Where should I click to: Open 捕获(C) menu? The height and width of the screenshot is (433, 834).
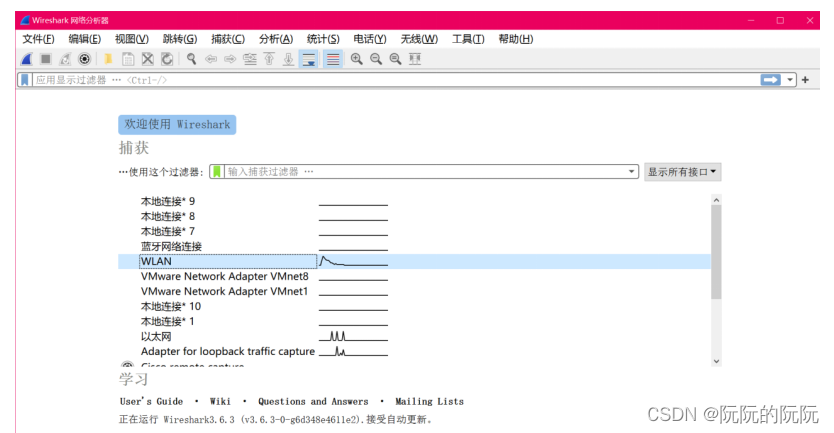pyautogui.click(x=228, y=39)
